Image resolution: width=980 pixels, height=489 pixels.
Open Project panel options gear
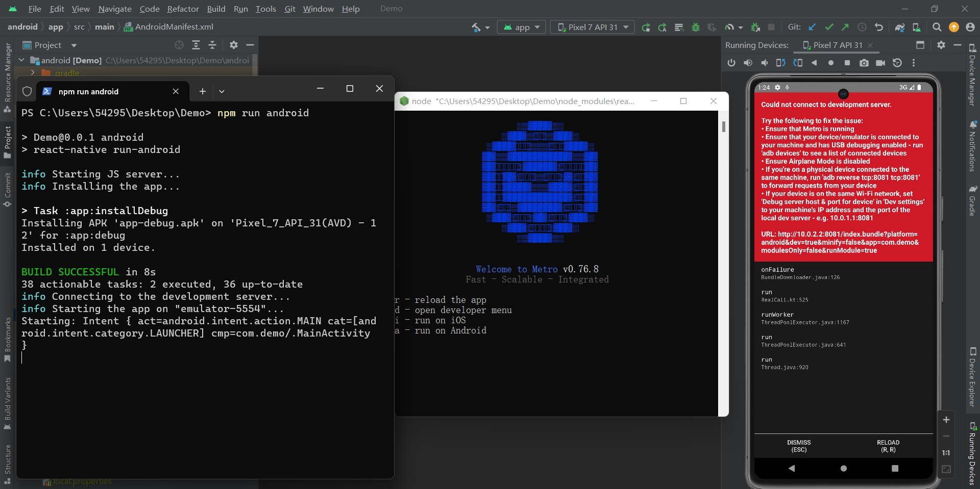click(234, 45)
